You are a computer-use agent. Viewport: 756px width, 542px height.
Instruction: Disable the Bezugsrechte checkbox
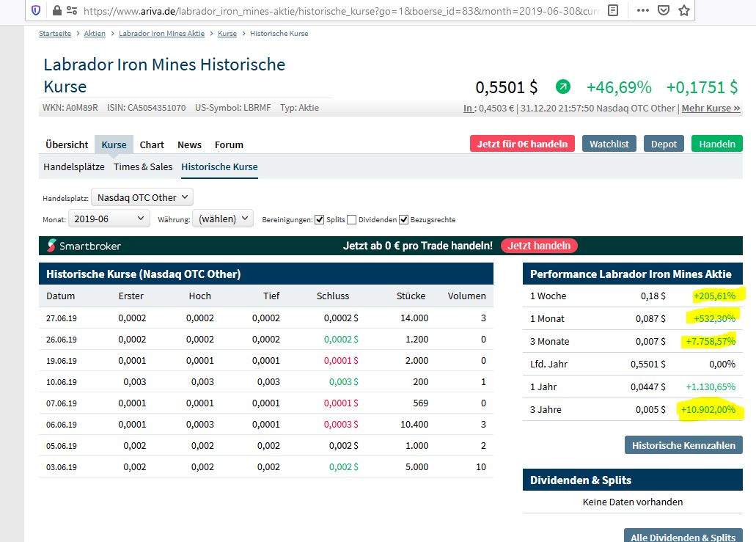(405, 218)
